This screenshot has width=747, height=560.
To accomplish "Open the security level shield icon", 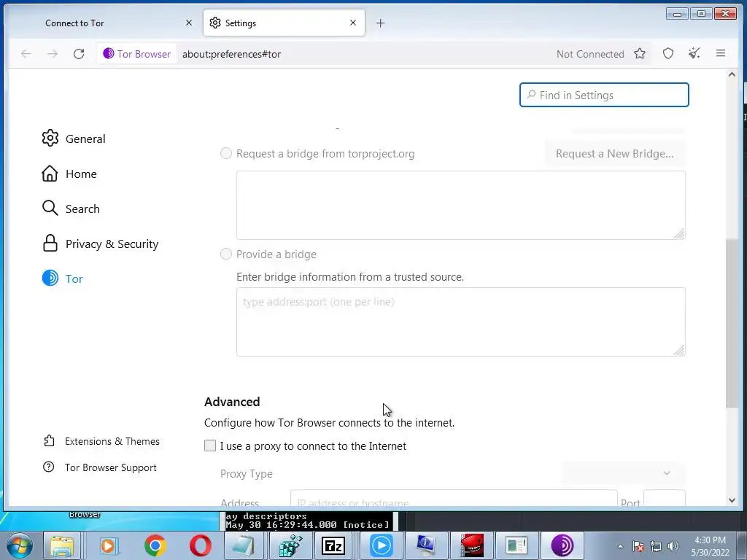I will click(668, 54).
